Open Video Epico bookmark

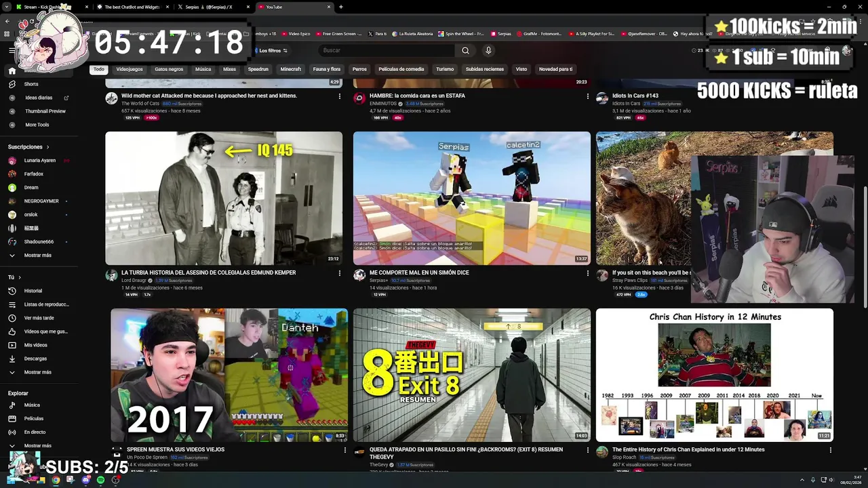click(296, 34)
